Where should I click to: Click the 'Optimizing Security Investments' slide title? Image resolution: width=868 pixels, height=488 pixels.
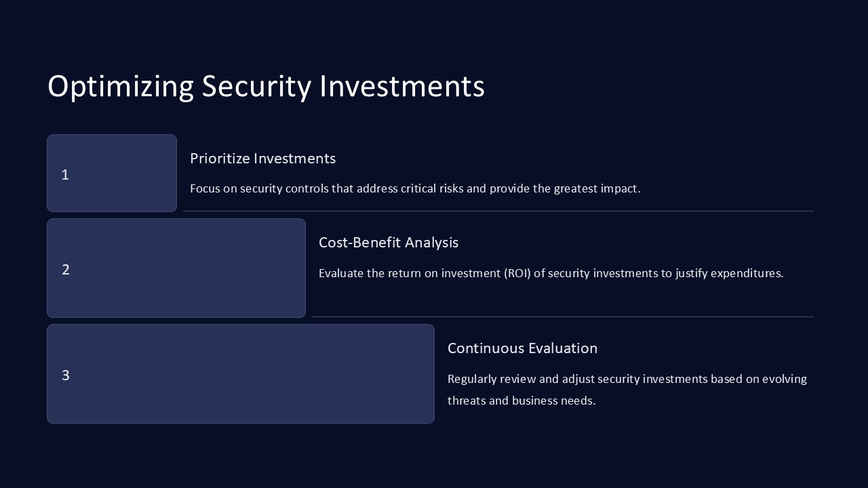pos(266,87)
